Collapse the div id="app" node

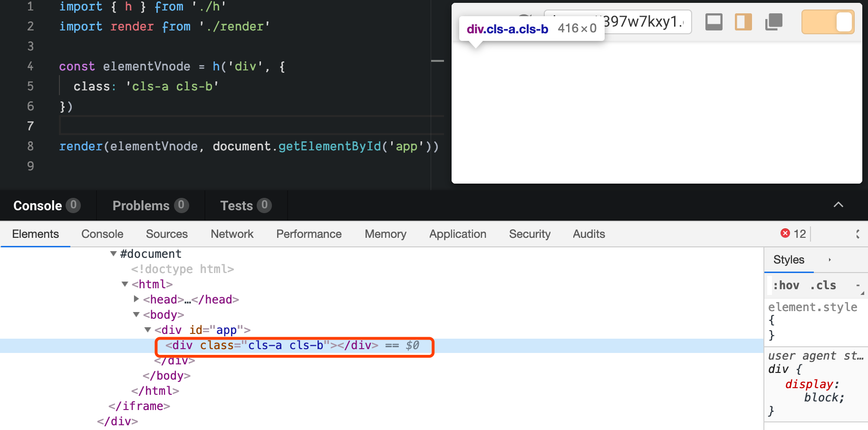pyautogui.click(x=148, y=330)
